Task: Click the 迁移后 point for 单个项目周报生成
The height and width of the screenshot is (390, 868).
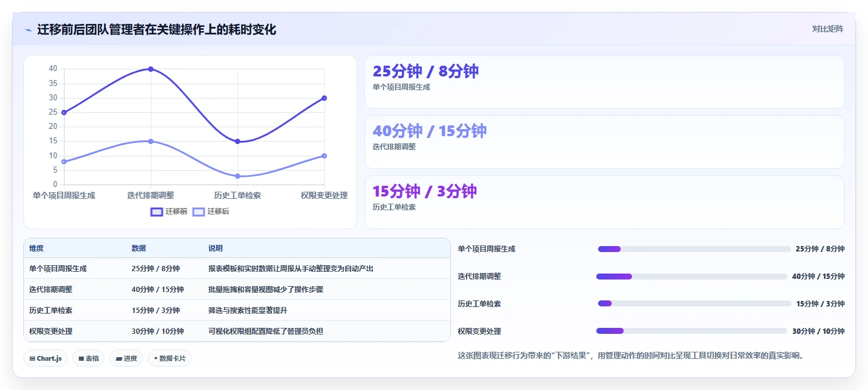Action: (64, 161)
